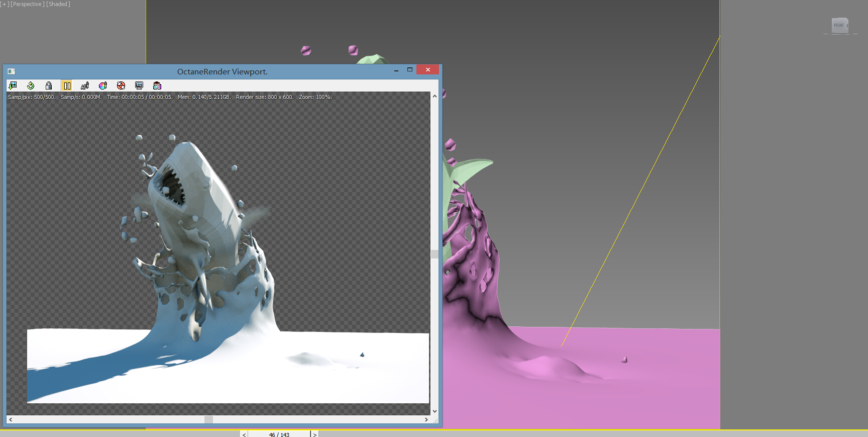Image resolution: width=868 pixels, height=437 pixels.
Task: Click the save render image icon in OctaneRender
Action: (x=13, y=85)
